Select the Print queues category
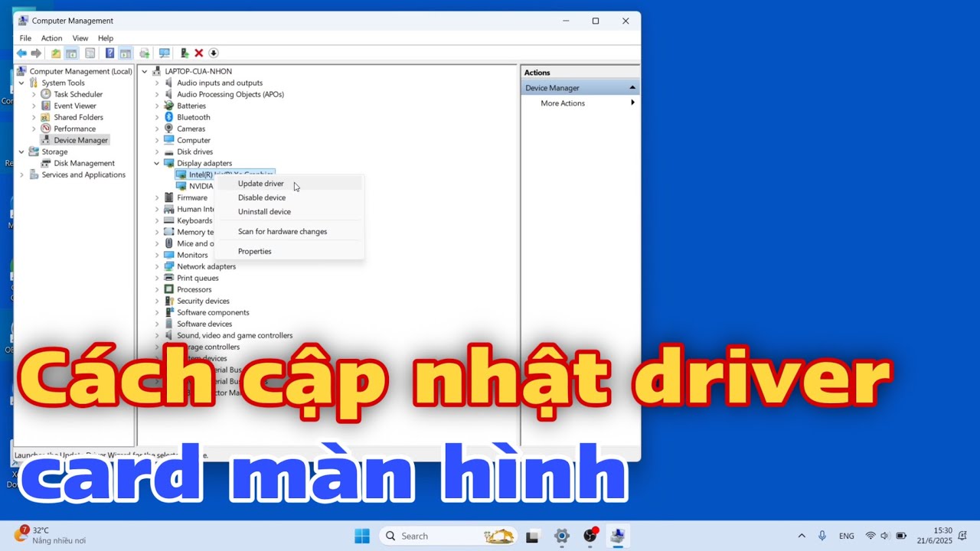The image size is (980, 551). (x=198, y=278)
